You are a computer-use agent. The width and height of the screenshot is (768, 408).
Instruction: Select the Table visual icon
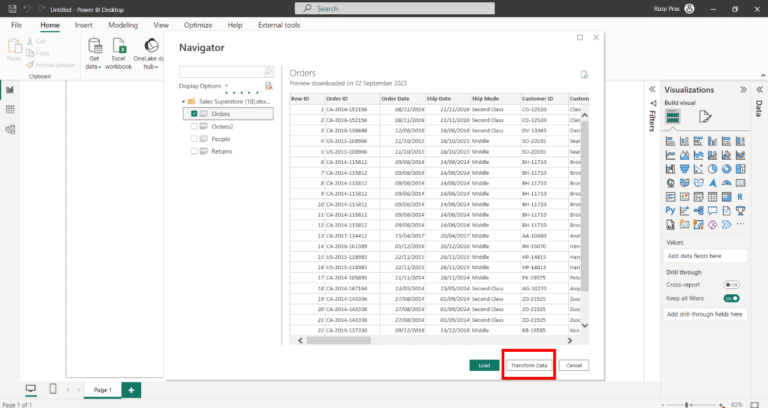(712, 197)
